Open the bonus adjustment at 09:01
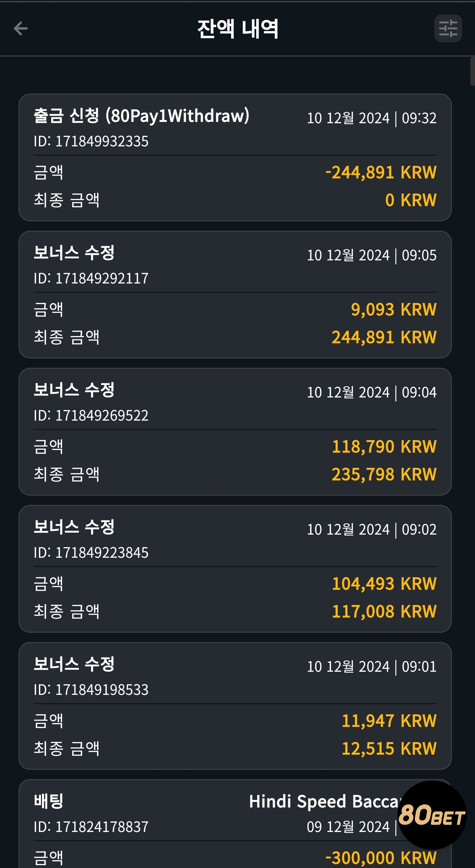 235,706
